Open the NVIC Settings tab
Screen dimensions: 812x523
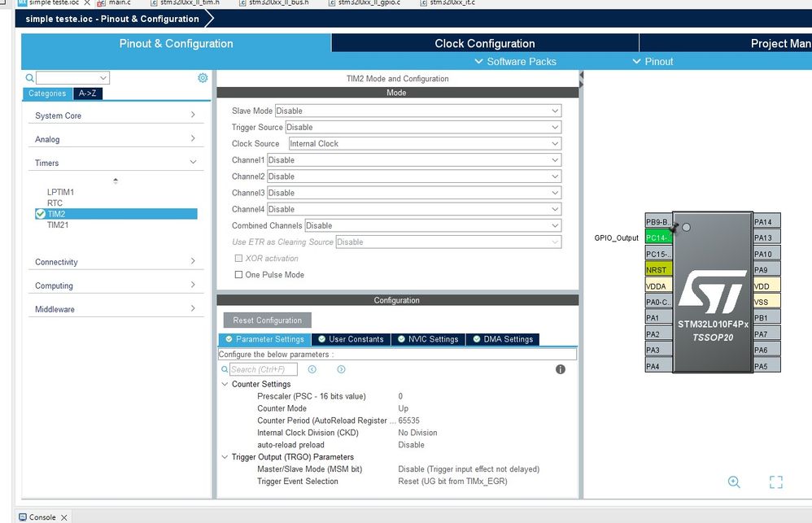click(x=428, y=339)
